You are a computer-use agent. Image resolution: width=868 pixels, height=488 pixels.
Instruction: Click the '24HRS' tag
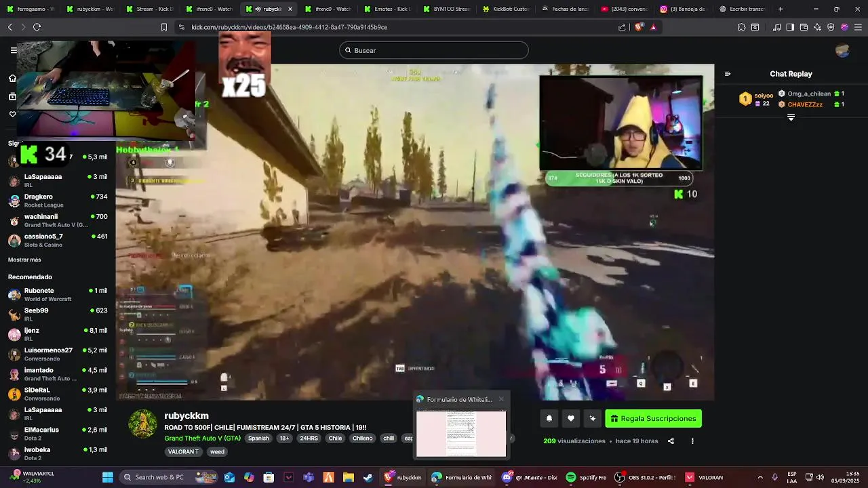(309, 438)
